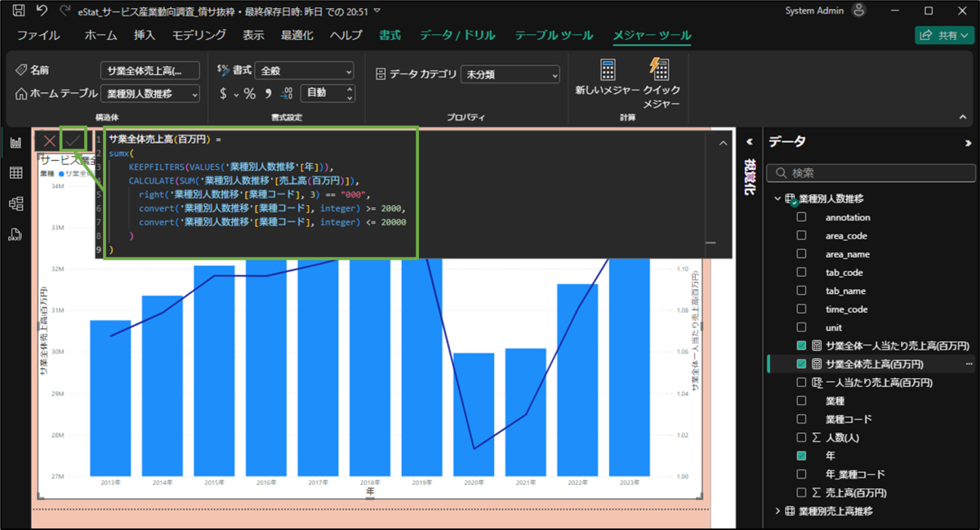Check the unit field checkbox
Viewport: 980px width, 530px height.
(801, 327)
